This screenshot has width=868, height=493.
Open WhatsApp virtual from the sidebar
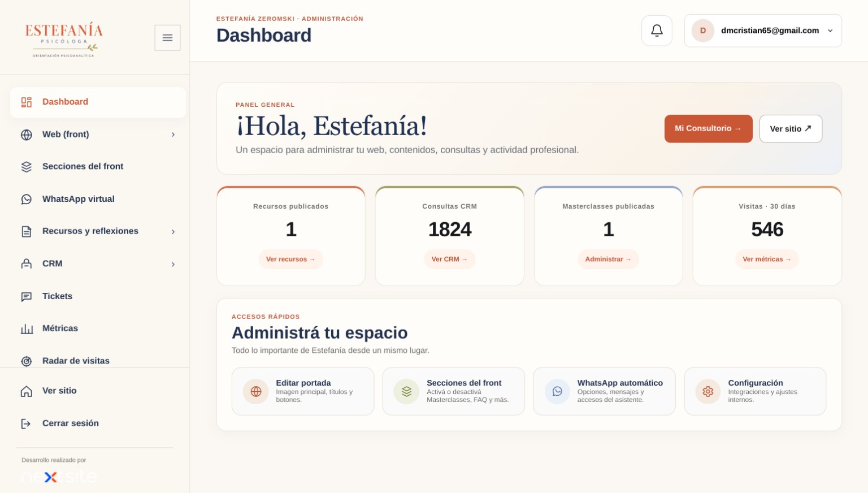pos(98,199)
